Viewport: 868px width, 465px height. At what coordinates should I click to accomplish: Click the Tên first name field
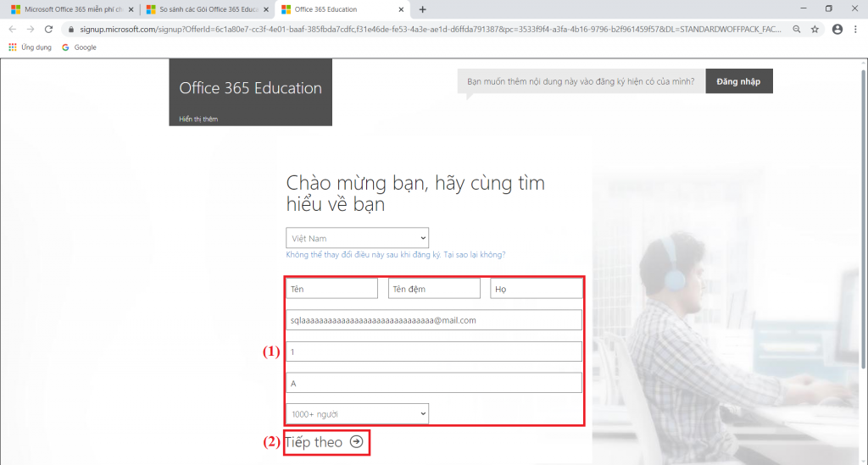(x=332, y=289)
